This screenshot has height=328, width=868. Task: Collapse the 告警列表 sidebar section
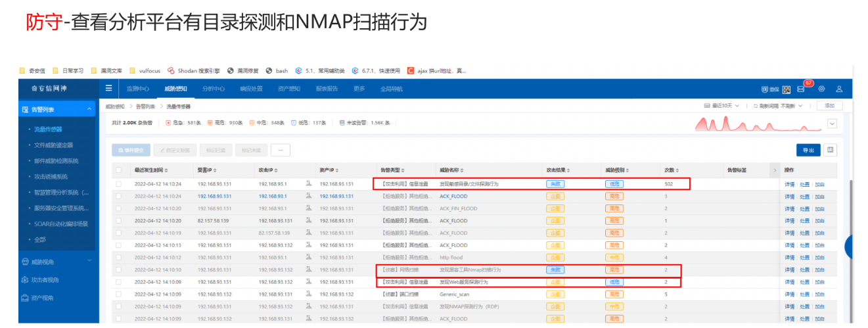tap(90, 109)
